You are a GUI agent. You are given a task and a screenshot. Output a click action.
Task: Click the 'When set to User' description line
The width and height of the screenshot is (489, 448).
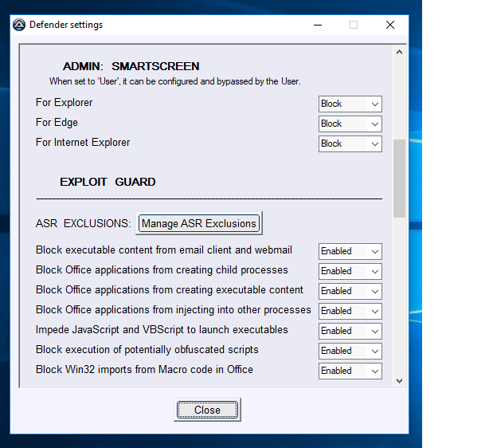click(x=175, y=81)
